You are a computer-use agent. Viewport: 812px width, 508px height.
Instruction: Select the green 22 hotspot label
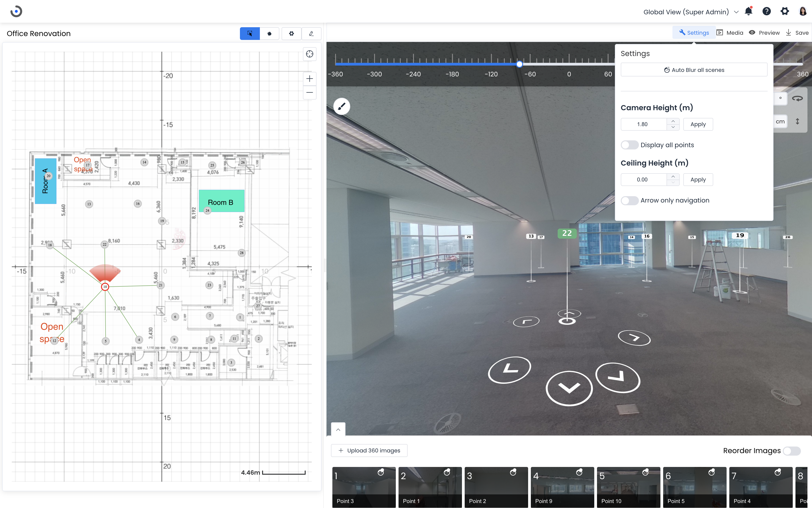coord(567,233)
